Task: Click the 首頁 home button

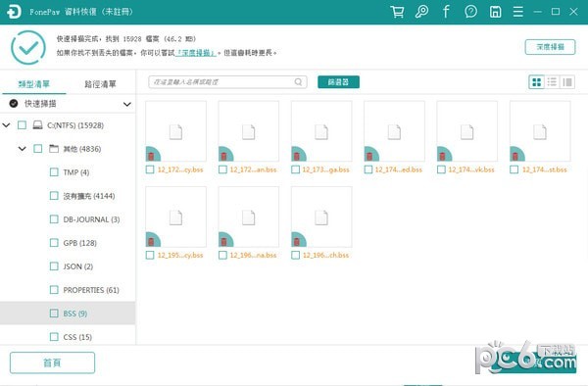Action: coord(52,362)
